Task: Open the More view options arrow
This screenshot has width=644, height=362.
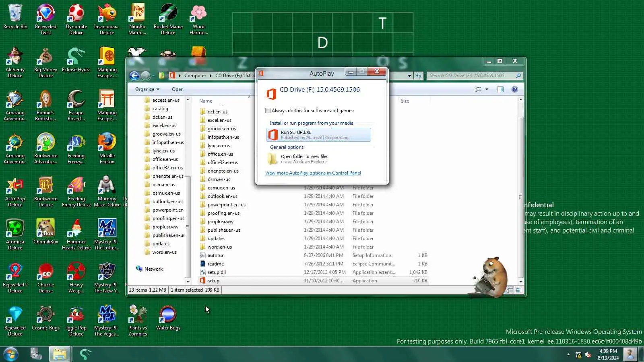Action: tap(487, 89)
